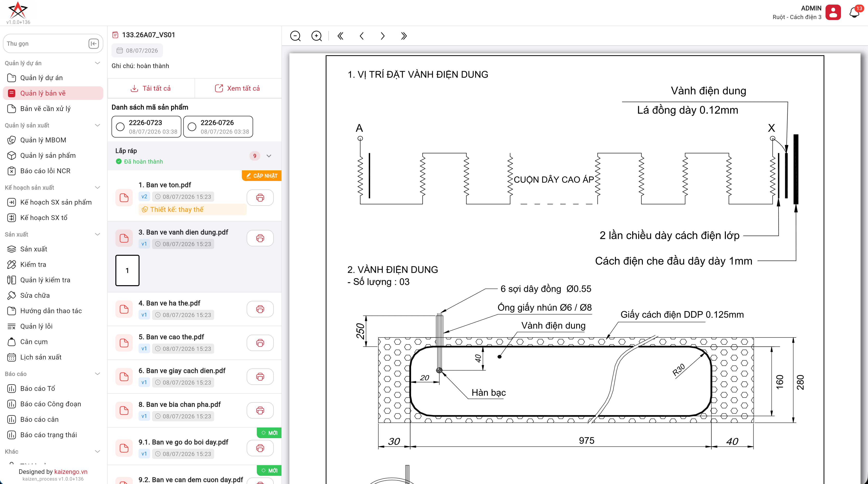Open Bản vẽ cần xử lý
The height and width of the screenshot is (484, 868).
click(53, 109)
